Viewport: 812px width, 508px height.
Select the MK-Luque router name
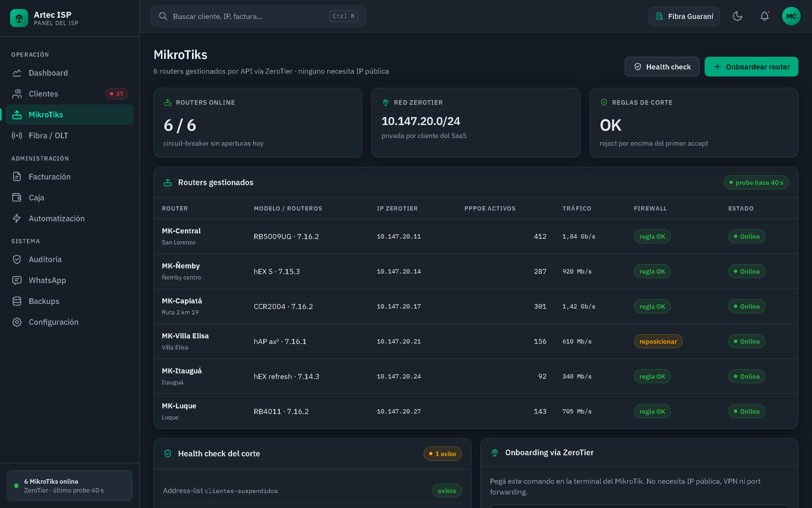click(x=179, y=406)
